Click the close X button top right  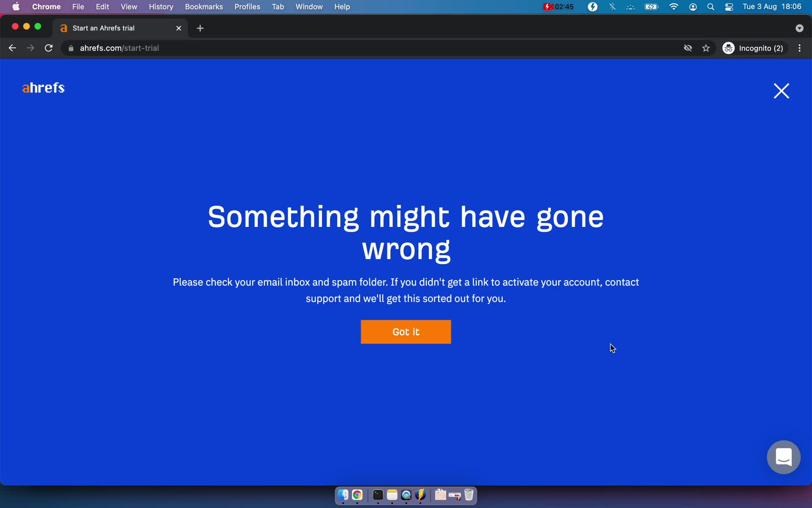pyautogui.click(x=782, y=91)
